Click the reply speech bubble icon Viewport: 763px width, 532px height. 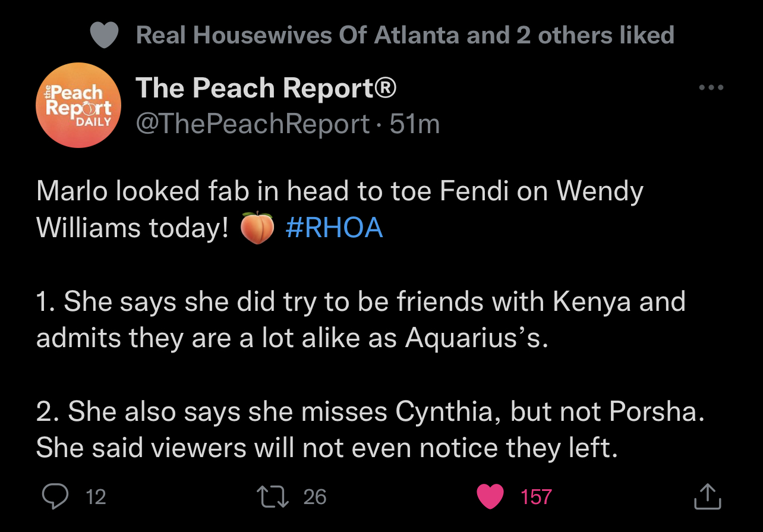pos(55,496)
